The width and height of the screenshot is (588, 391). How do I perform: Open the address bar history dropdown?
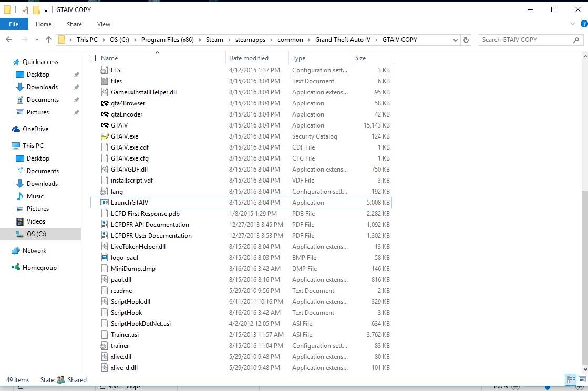click(x=456, y=40)
